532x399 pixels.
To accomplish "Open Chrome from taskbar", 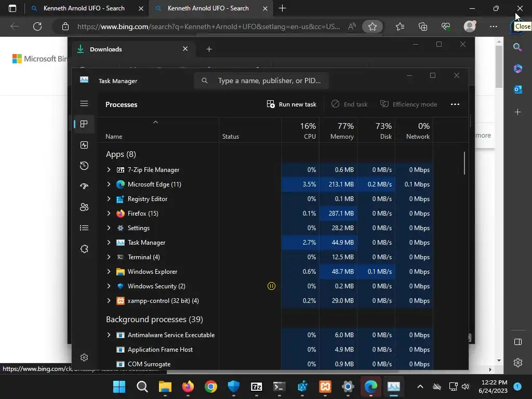I will (211, 387).
